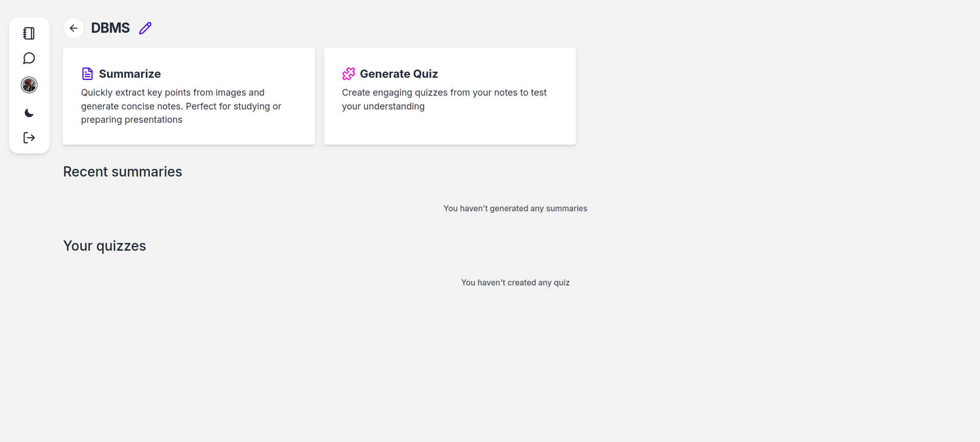980x442 pixels.
Task: Click the Generate Quiz puzzle icon
Action: click(349, 73)
